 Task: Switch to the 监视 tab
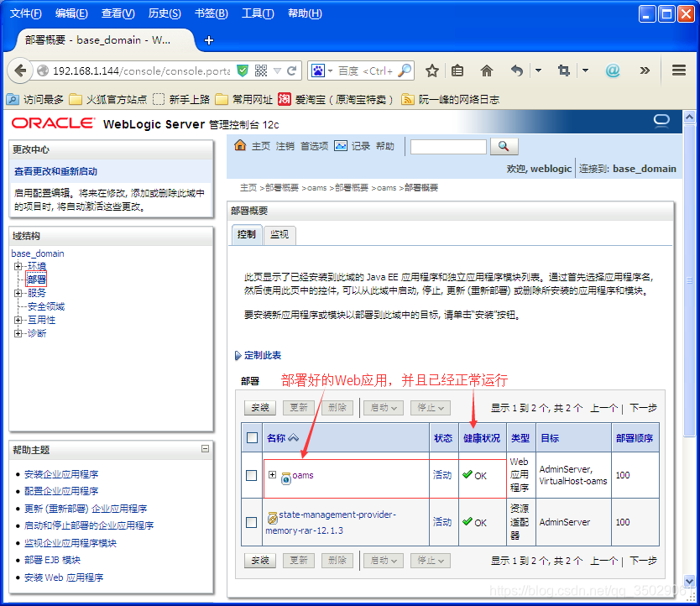pyautogui.click(x=279, y=234)
